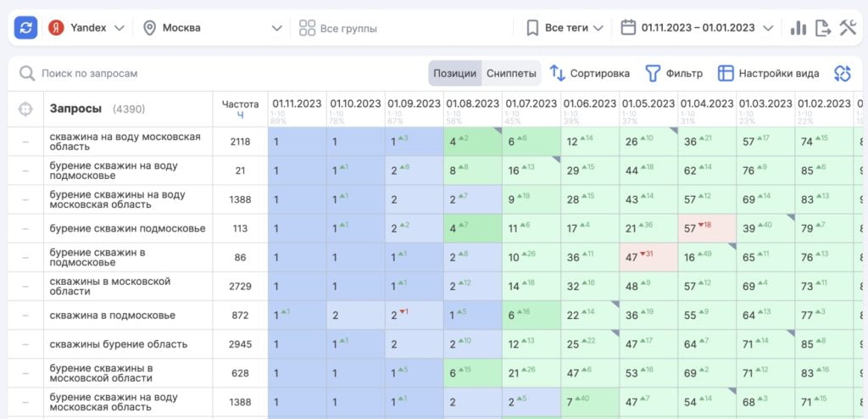Expand the Москва region dropdown
This screenshot has width=868, height=419.
click(x=212, y=28)
